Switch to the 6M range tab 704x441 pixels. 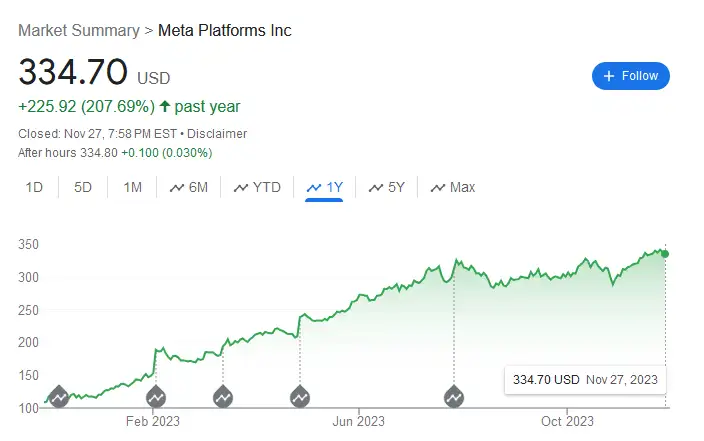[x=189, y=187]
